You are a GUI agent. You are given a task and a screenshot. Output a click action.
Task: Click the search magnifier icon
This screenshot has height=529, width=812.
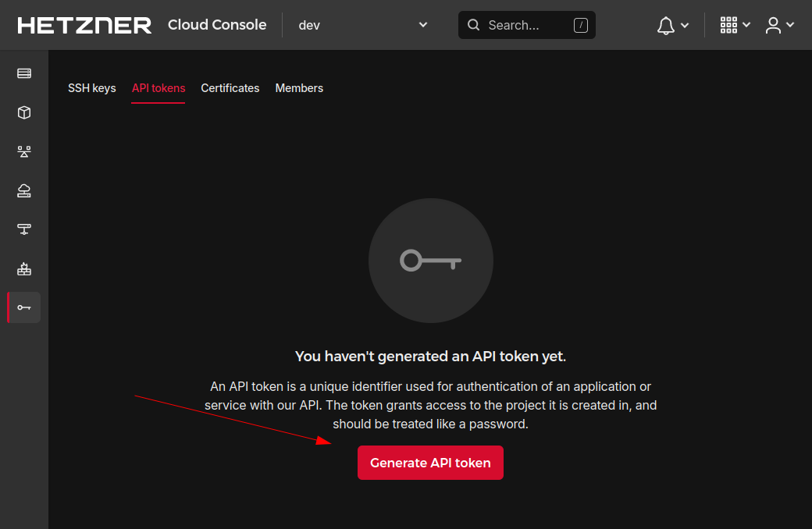(473, 25)
